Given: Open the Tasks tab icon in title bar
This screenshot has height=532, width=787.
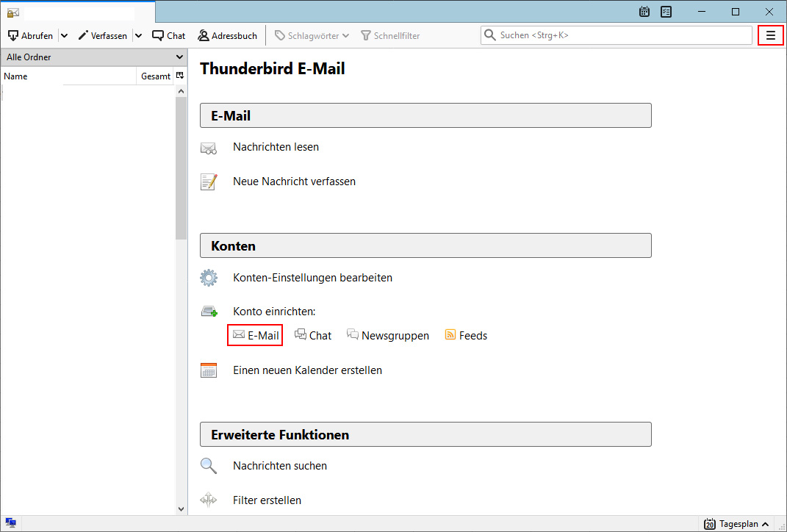Looking at the screenshot, I should (666, 12).
